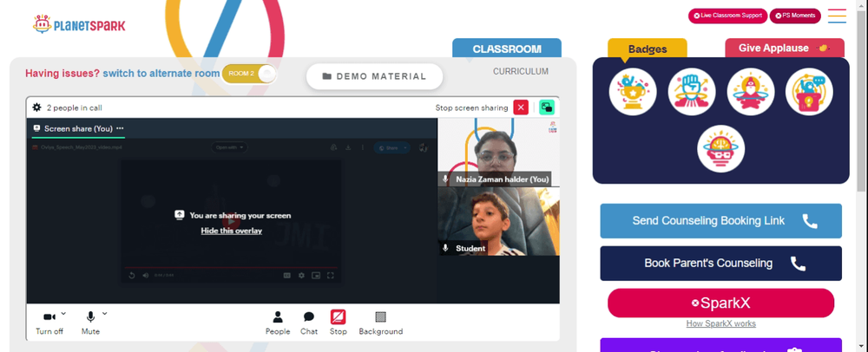Select the Student video tile
868x352 pixels.
point(498,222)
